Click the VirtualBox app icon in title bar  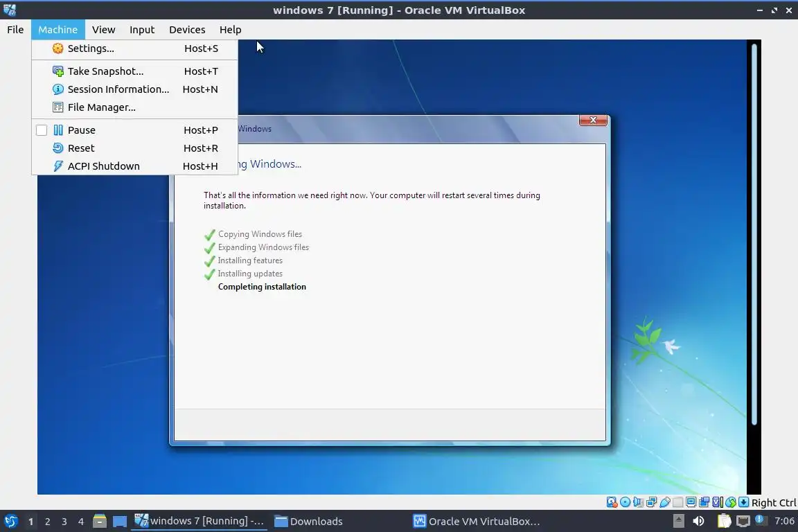coord(10,10)
